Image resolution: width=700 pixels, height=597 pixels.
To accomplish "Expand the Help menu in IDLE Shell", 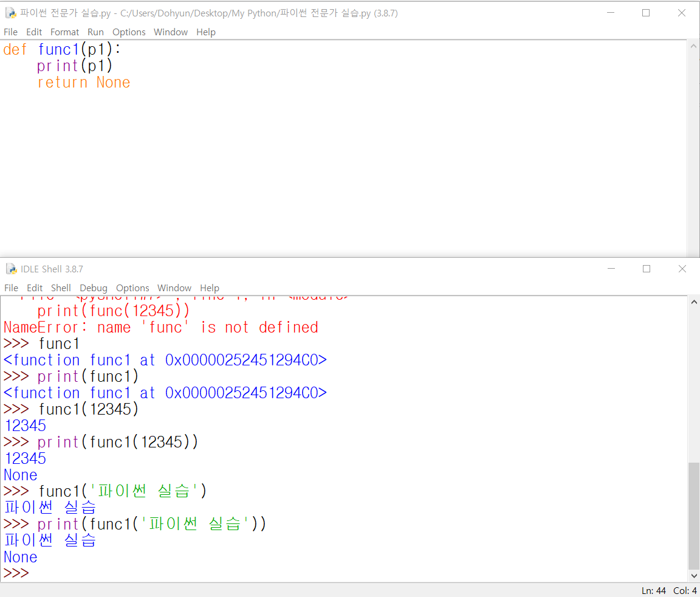I will point(210,288).
